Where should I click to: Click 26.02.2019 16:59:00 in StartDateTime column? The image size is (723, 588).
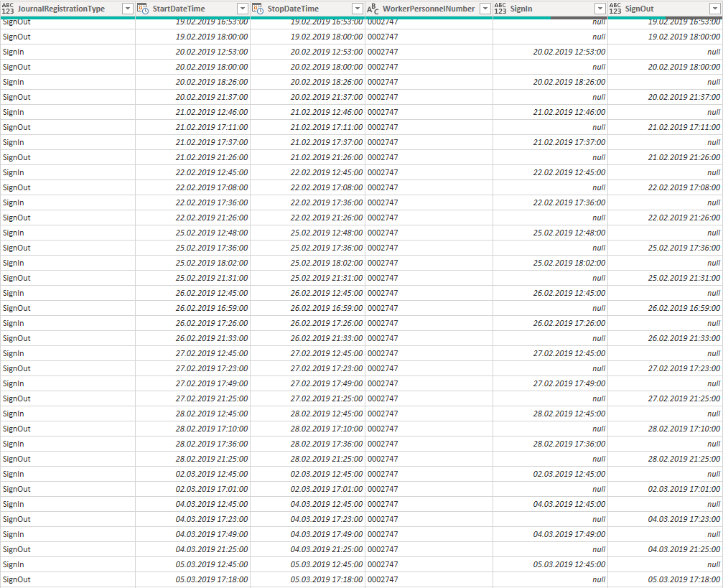(x=212, y=308)
